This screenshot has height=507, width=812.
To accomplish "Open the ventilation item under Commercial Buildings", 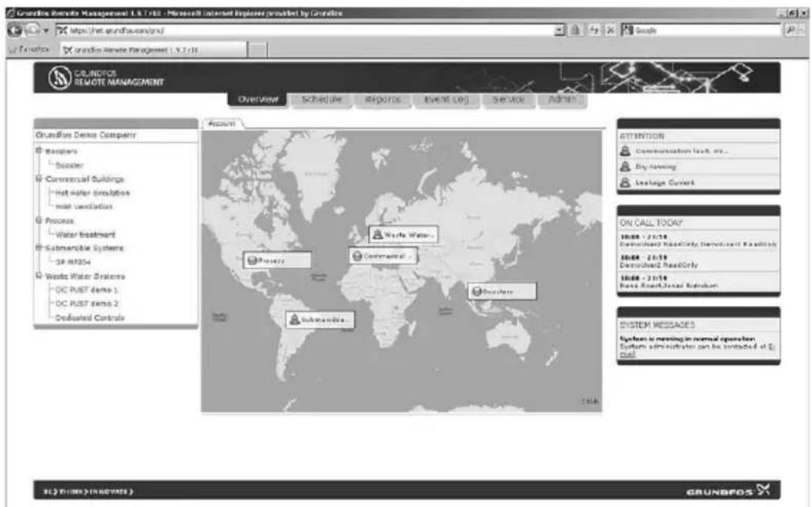I will tap(84, 206).
